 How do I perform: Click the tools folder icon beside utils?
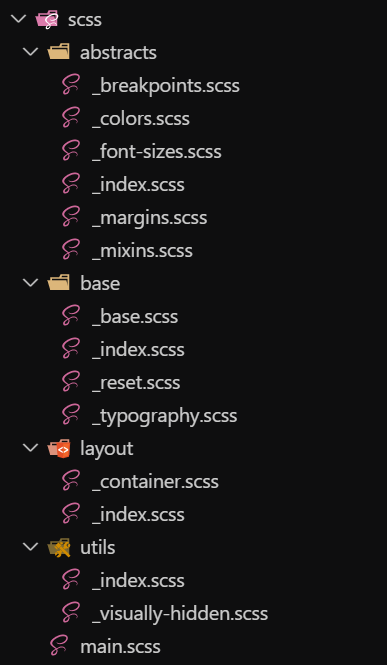(58, 548)
